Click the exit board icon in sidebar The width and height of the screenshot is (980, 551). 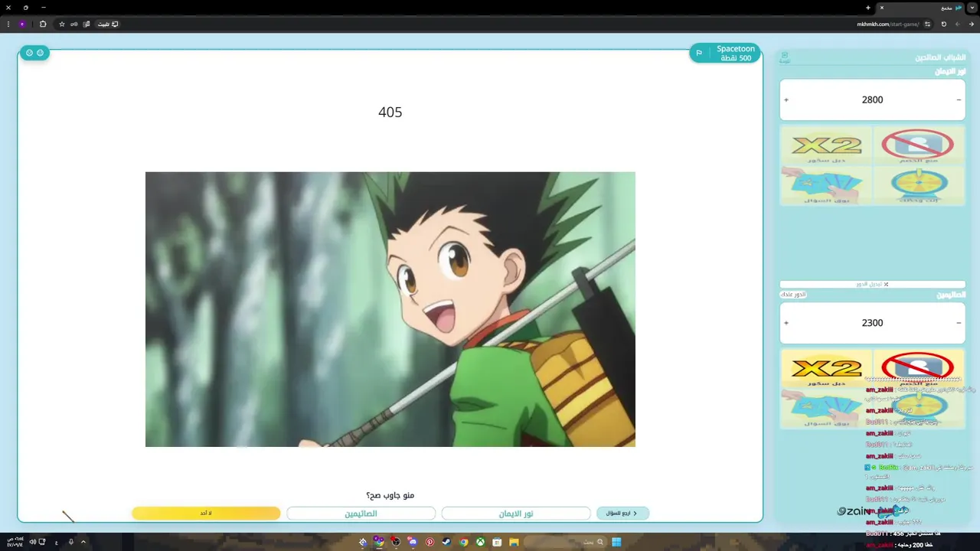[x=785, y=58]
